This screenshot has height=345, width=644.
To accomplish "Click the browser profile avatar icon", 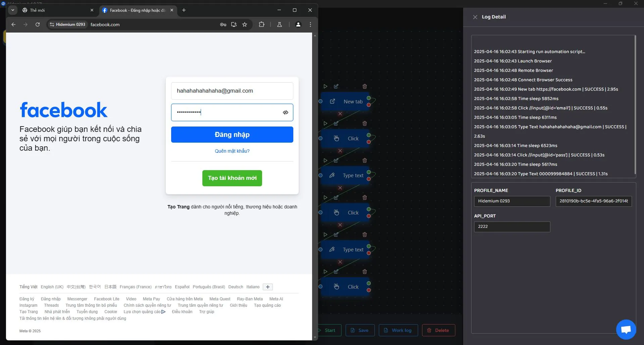I will pos(298,24).
